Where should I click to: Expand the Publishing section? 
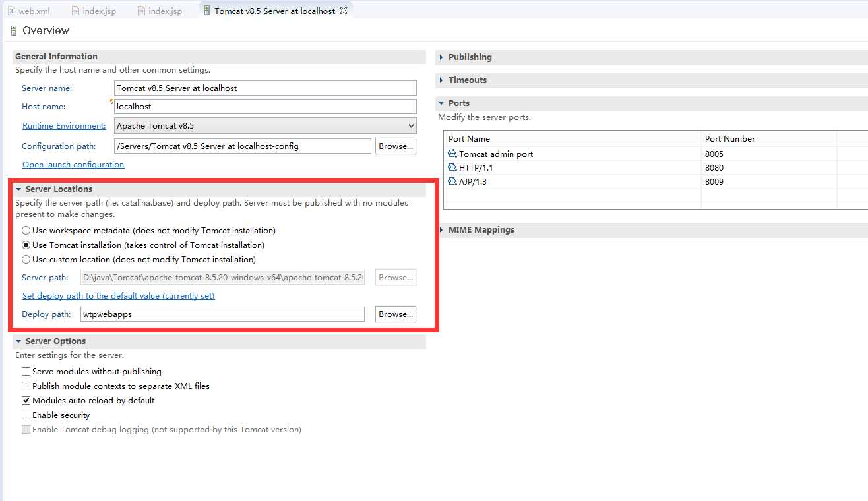click(x=441, y=57)
